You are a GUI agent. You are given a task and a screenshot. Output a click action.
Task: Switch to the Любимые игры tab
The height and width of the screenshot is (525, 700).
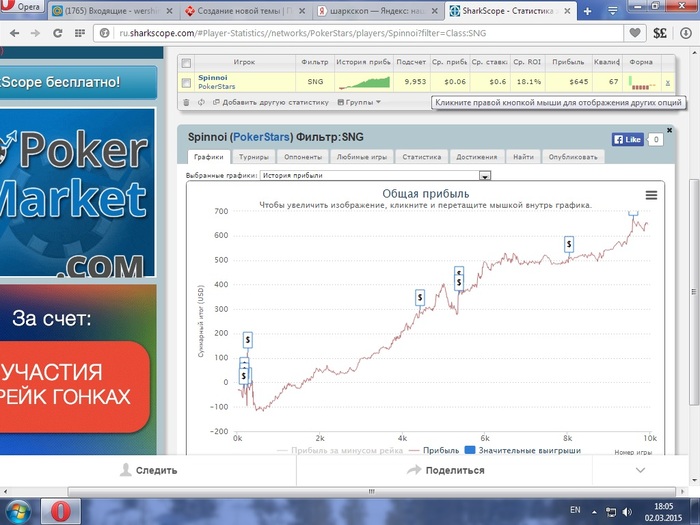coord(362,157)
